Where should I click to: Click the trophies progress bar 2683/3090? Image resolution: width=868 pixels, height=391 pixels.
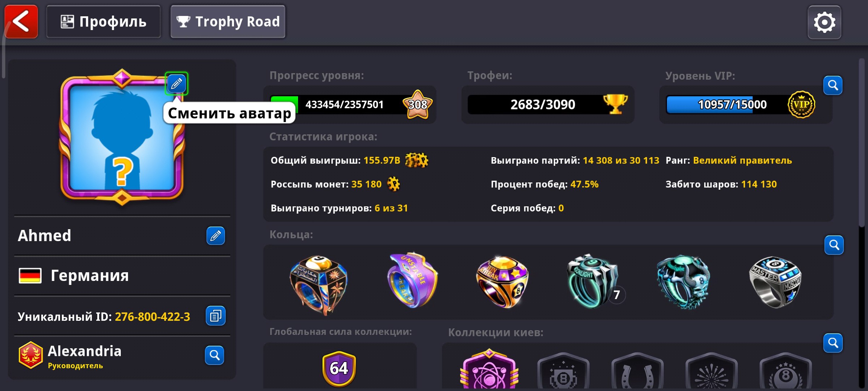[547, 105]
